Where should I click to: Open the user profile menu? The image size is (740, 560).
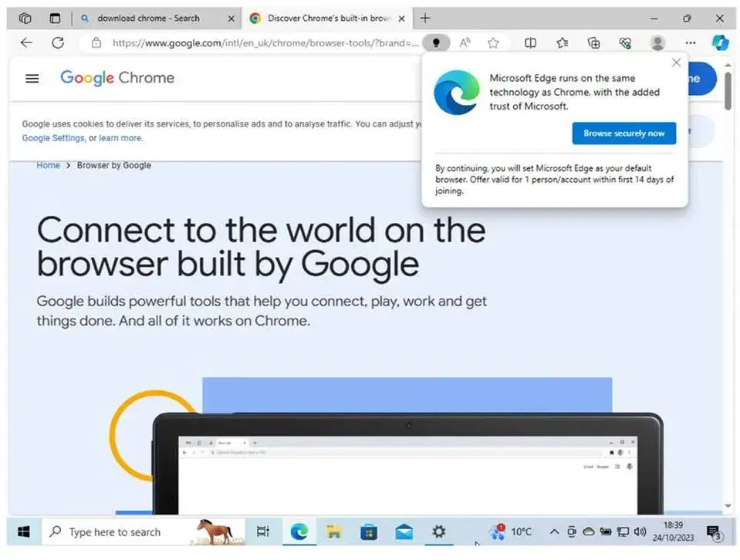coord(657,43)
